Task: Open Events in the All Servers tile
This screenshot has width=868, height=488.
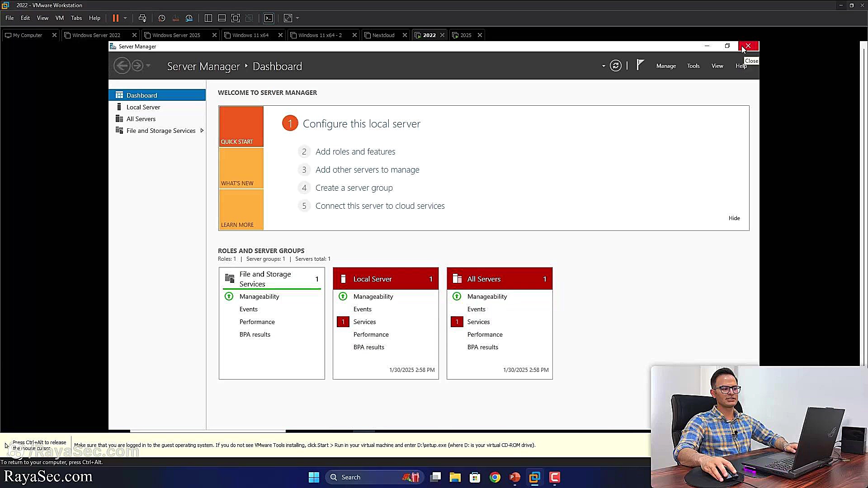Action: [x=476, y=310]
